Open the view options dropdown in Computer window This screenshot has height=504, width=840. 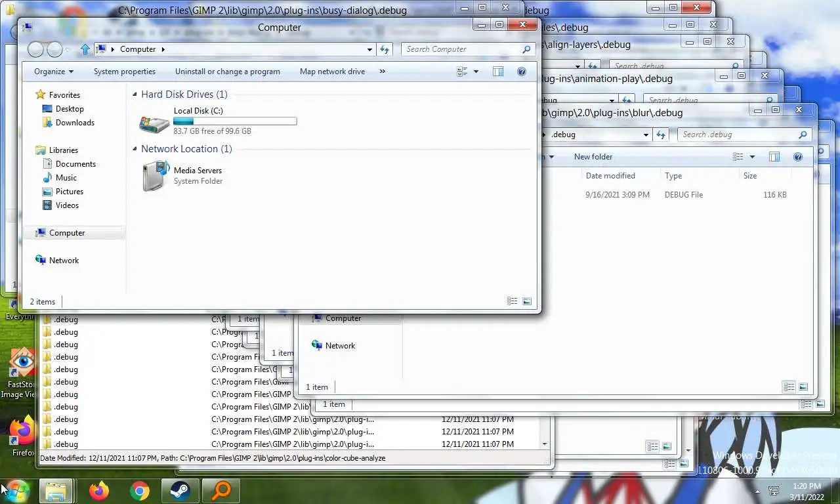(x=476, y=72)
